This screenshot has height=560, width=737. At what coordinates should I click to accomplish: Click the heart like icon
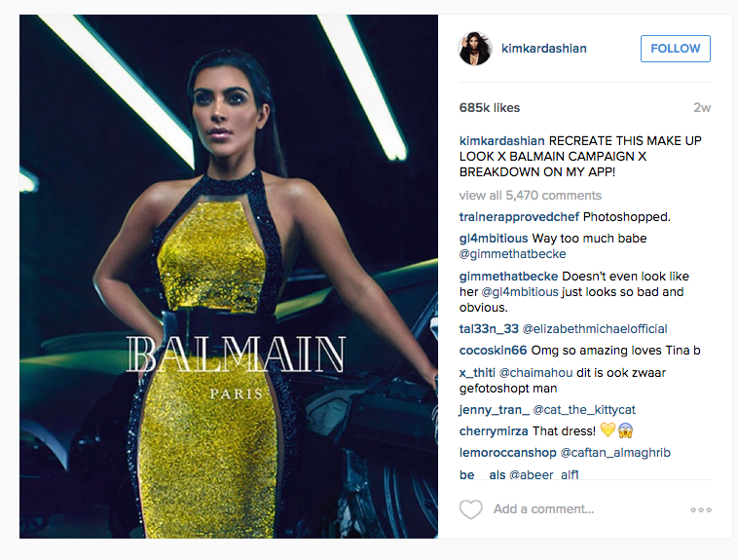click(470, 509)
